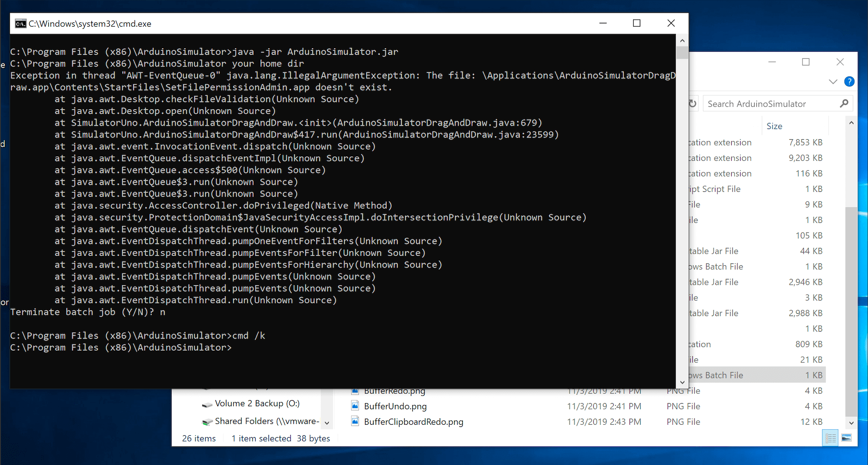Image resolution: width=868 pixels, height=465 pixels.
Task: Switch Explorer to large icons view
Action: click(846, 438)
